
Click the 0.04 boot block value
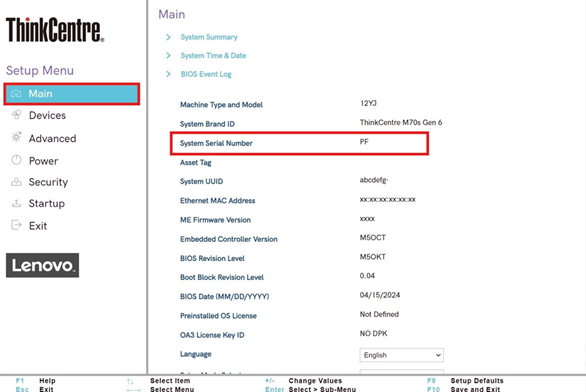tap(367, 276)
